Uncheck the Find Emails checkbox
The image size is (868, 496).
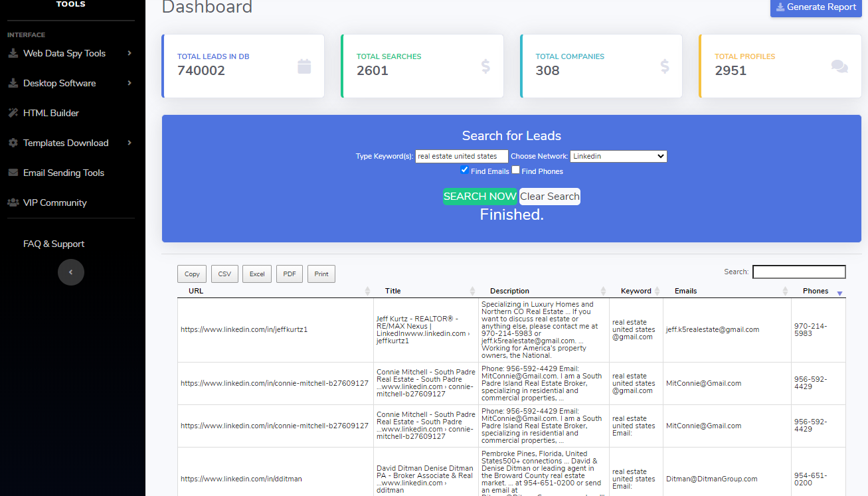(465, 170)
